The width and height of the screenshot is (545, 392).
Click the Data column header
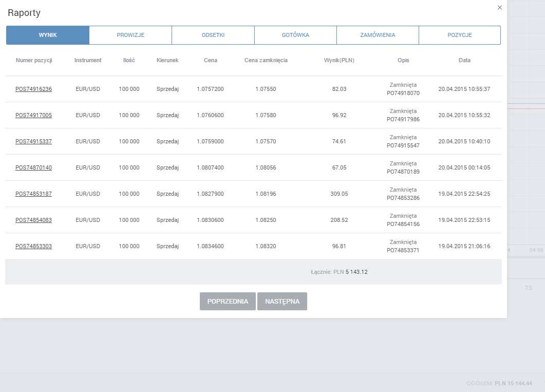pos(464,60)
